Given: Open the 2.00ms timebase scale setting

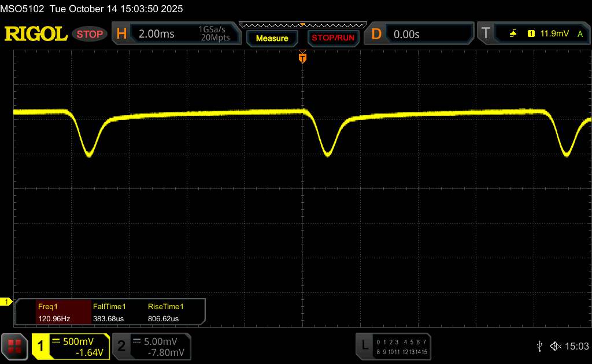Looking at the screenshot, I should pos(157,34).
